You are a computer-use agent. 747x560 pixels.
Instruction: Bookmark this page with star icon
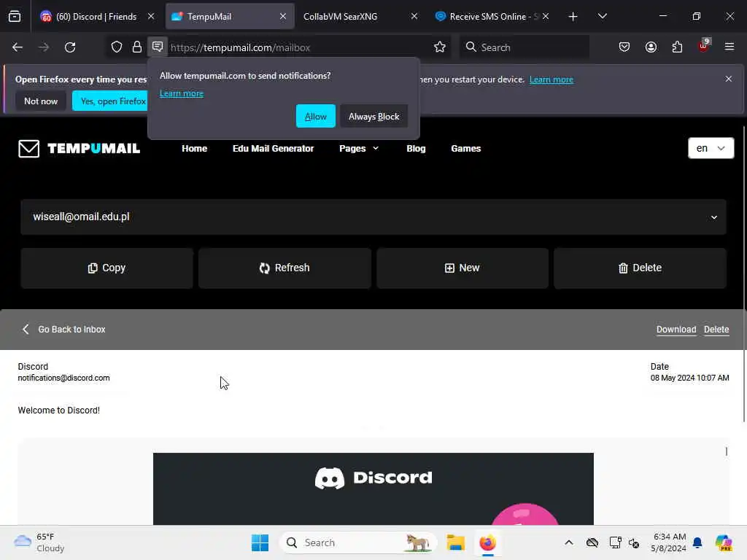(440, 47)
